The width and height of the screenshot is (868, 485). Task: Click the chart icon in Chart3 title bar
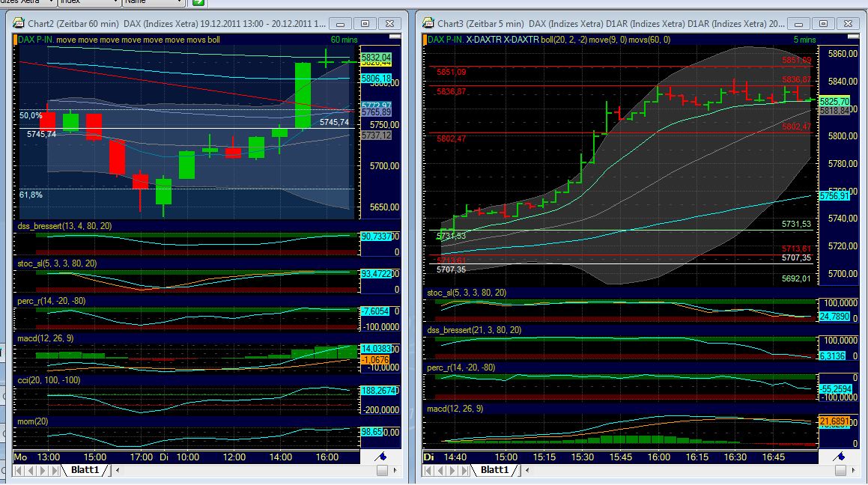click(427, 23)
